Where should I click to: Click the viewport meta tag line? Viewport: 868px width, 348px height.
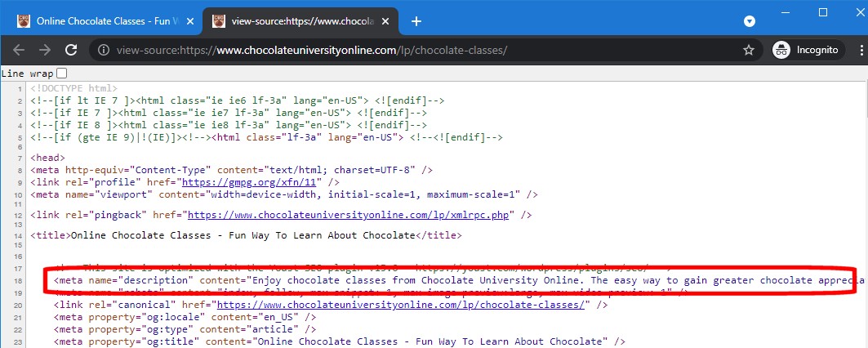tap(284, 194)
